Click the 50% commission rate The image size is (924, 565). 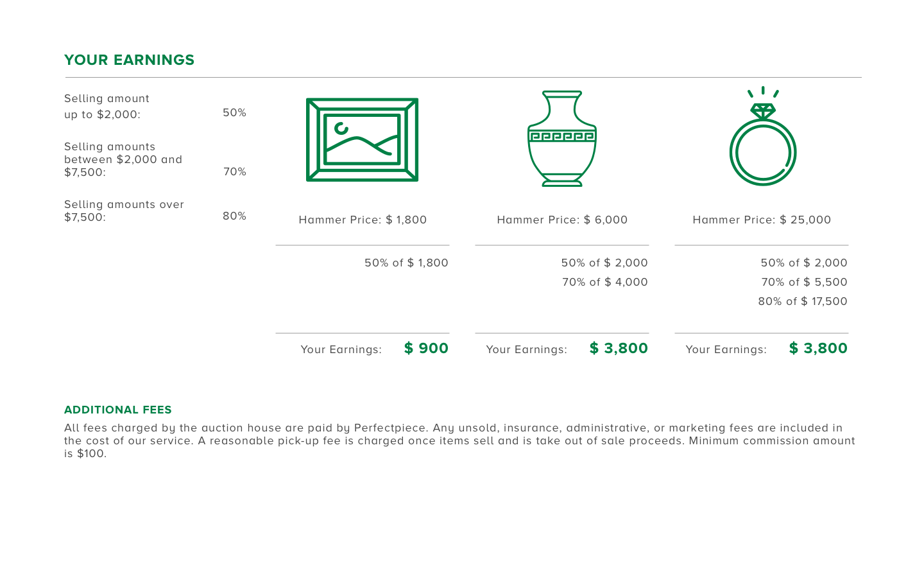234,112
